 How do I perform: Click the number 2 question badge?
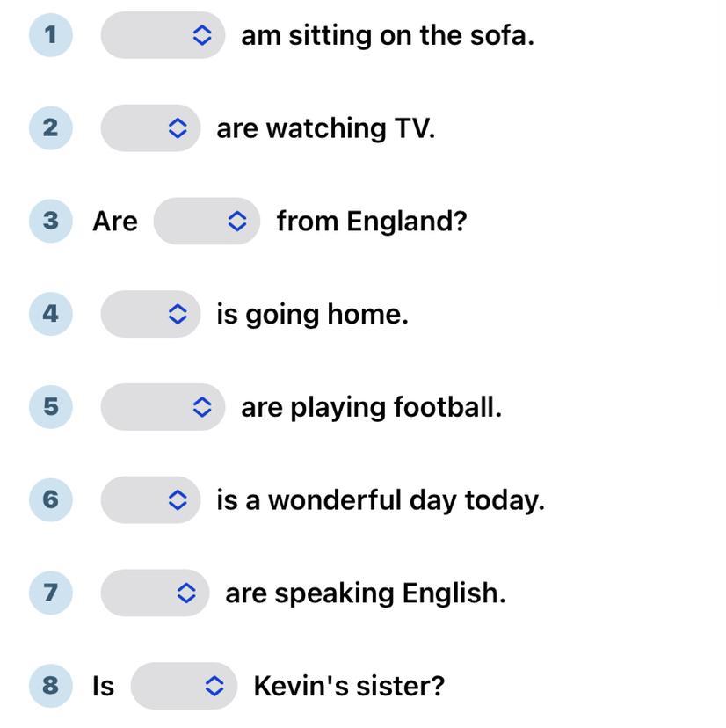(x=50, y=128)
